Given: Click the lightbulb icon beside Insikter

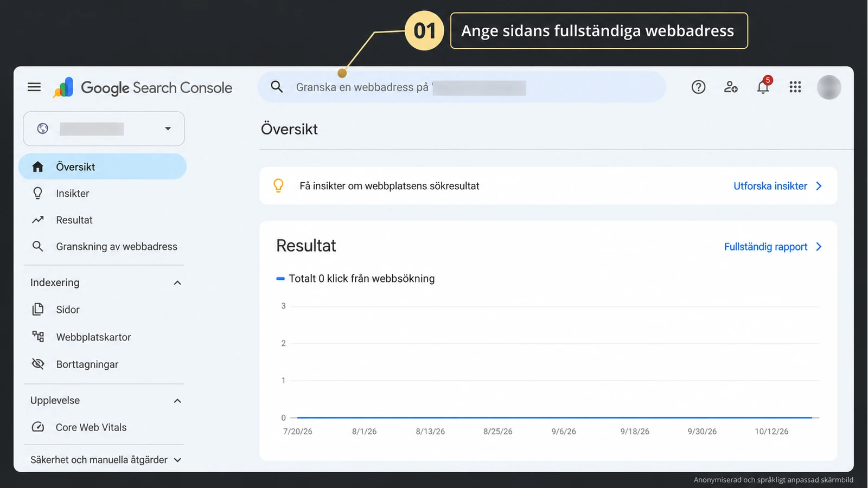Looking at the screenshot, I should pyautogui.click(x=37, y=193).
